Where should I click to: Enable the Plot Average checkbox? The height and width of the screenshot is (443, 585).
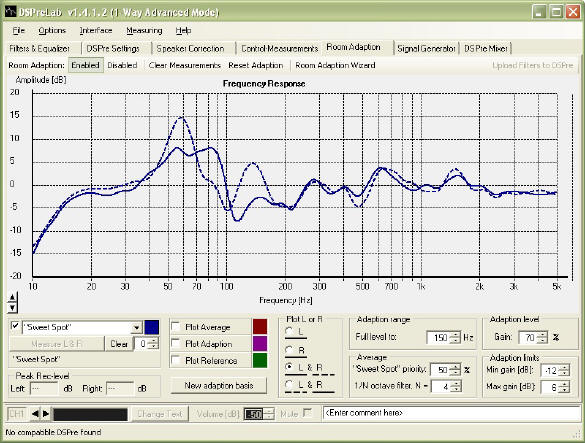coord(176,326)
